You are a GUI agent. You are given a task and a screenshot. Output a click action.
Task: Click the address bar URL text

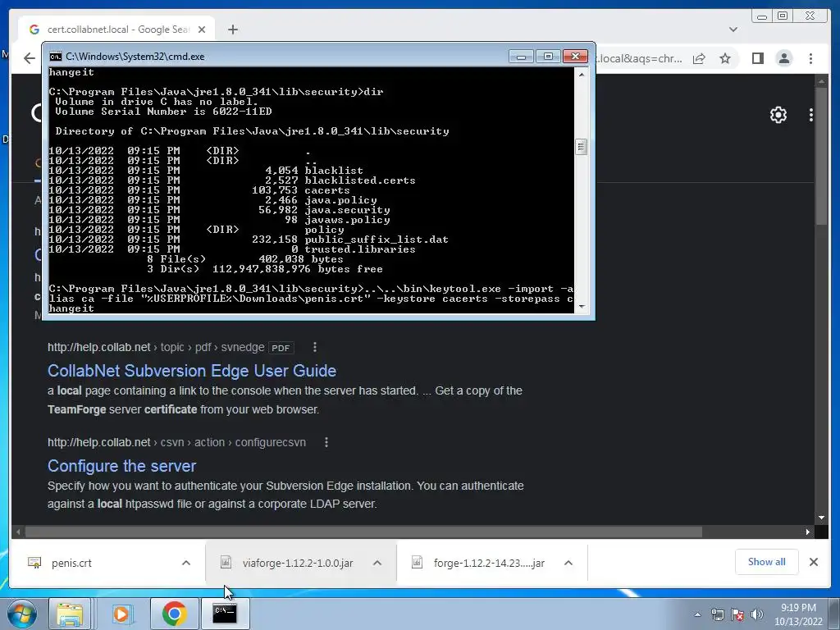[x=641, y=58]
